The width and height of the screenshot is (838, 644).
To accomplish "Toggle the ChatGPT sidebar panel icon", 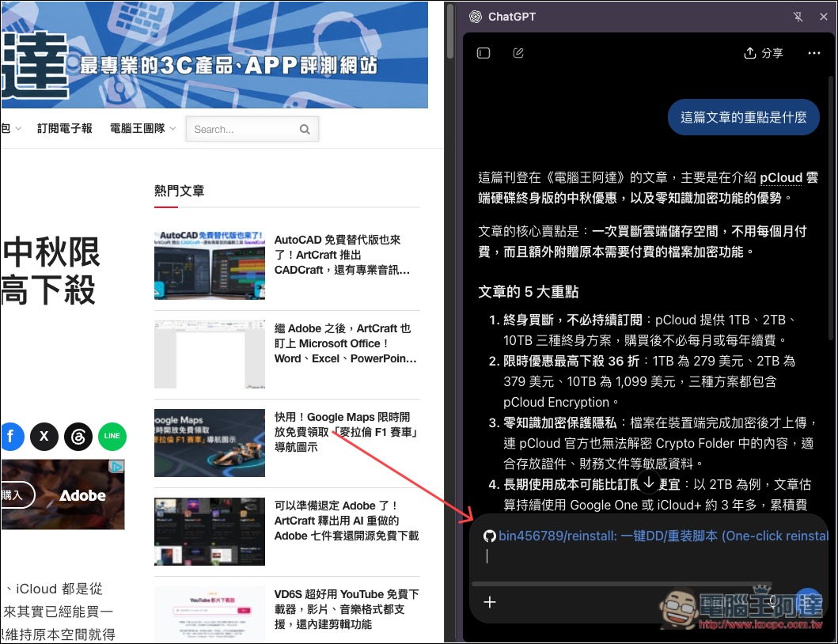I will (x=483, y=53).
